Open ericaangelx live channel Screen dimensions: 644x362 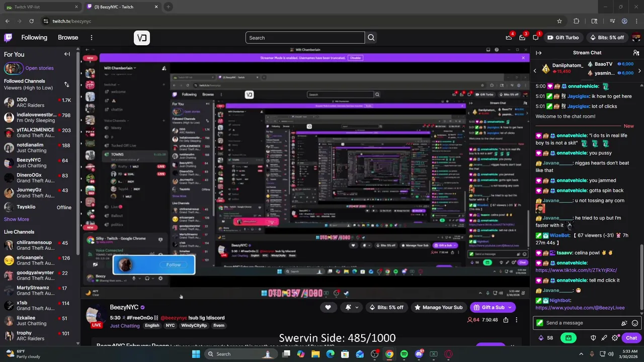point(38,260)
